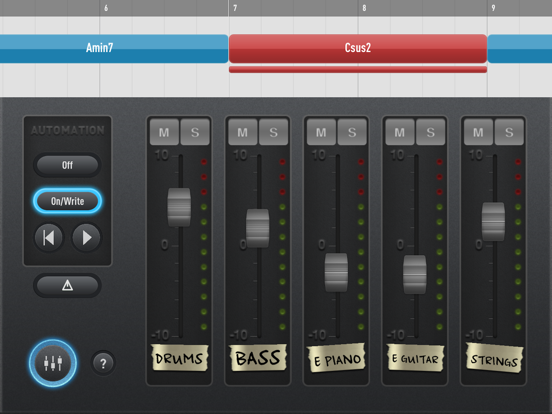Select the thin red bar under Csus2
The width and height of the screenshot is (552, 414).
[x=358, y=69]
